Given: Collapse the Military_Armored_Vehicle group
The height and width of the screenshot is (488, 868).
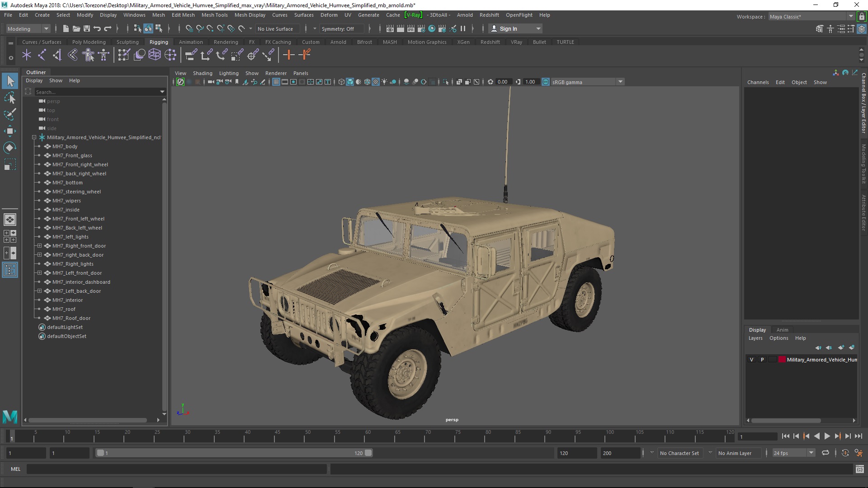Looking at the screenshot, I should pos(34,137).
